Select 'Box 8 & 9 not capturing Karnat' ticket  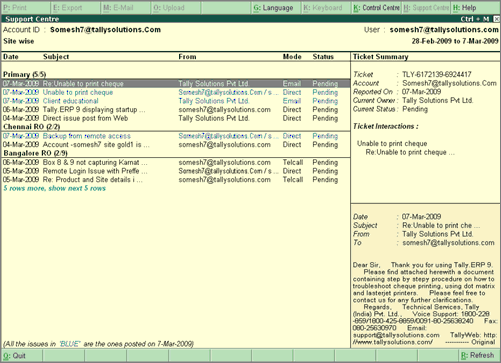[x=176, y=162]
